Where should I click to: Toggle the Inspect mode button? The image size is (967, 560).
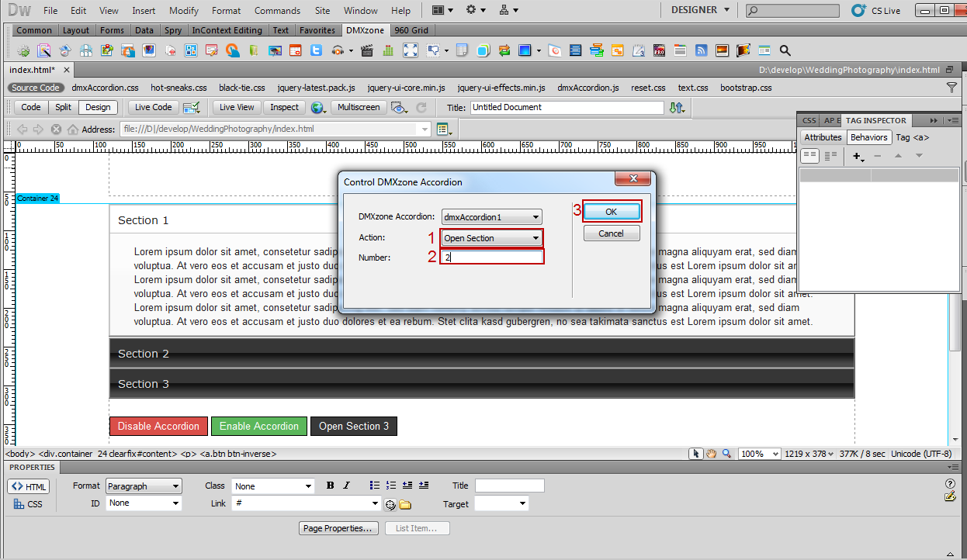coord(285,108)
